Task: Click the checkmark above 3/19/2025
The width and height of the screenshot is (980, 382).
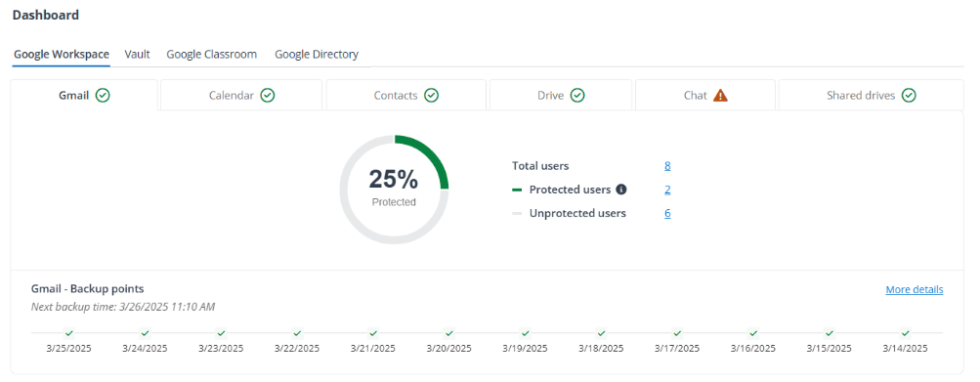Action: tap(526, 333)
